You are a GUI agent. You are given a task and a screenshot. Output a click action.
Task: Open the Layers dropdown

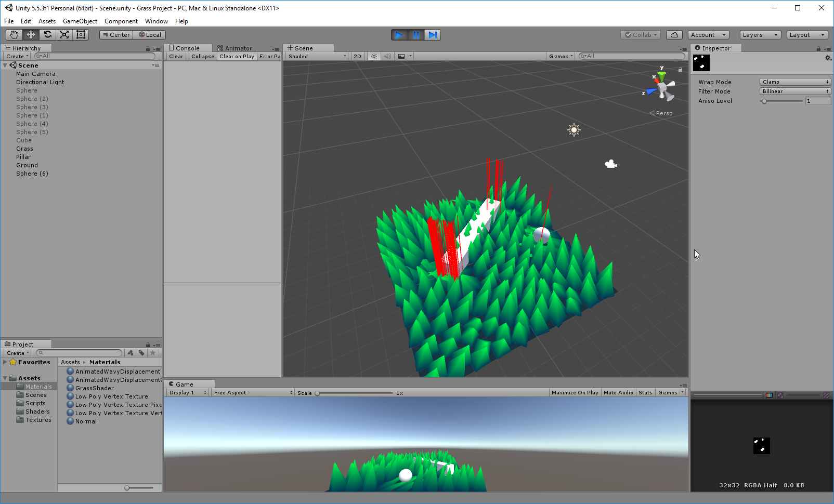pos(761,35)
